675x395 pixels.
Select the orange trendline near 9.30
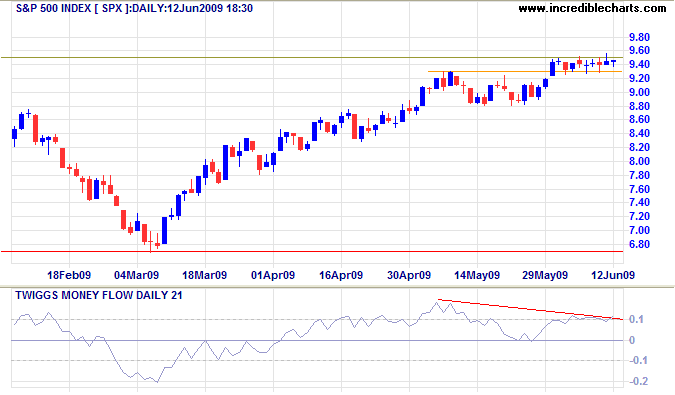(525, 71)
